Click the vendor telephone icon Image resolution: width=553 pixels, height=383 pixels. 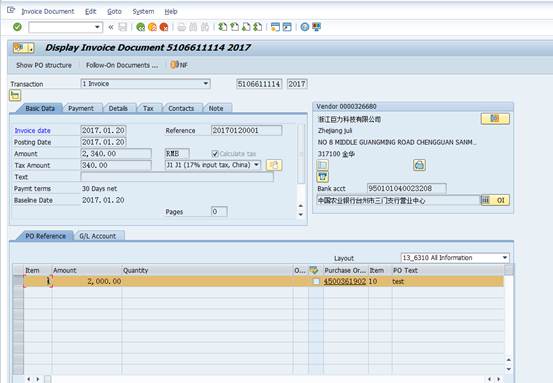pos(419,165)
